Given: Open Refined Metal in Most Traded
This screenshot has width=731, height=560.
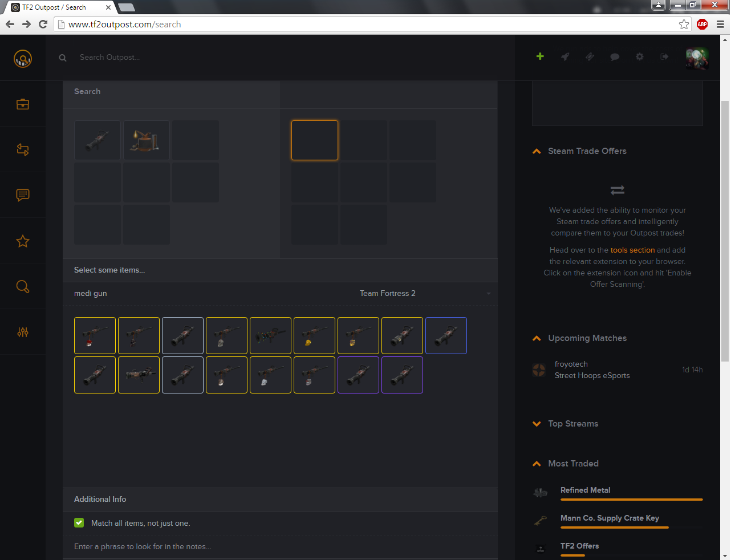Looking at the screenshot, I should [x=585, y=490].
